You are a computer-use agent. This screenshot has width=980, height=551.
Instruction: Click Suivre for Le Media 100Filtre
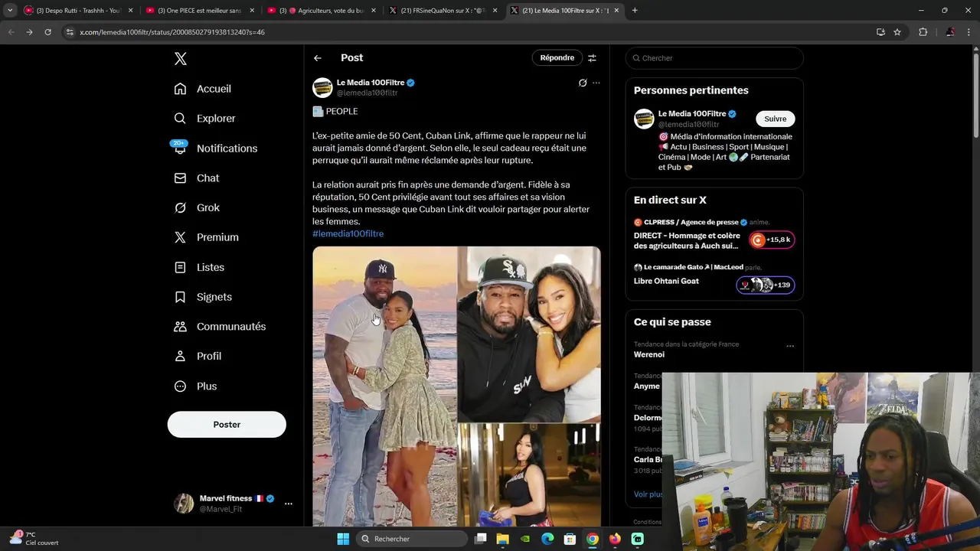776,119
